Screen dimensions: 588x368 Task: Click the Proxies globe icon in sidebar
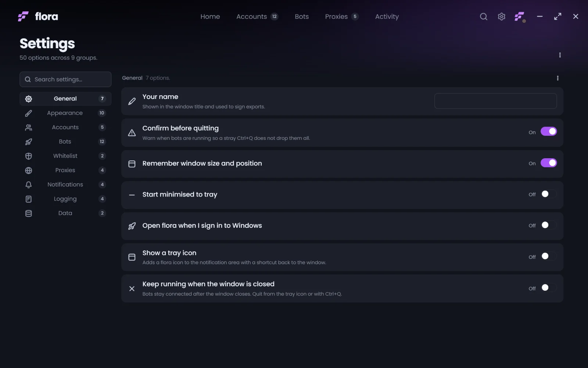(x=29, y=170)
